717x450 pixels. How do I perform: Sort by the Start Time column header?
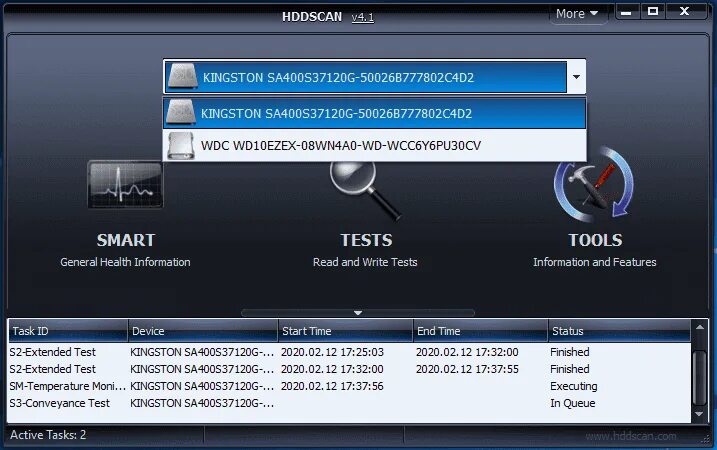coord(345,331)
